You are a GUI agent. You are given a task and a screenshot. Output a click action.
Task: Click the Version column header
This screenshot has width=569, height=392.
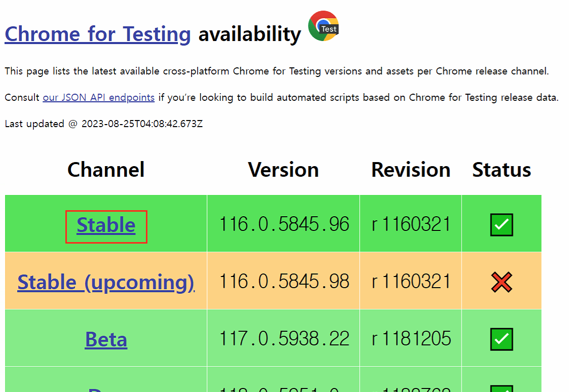pos(283,170)
